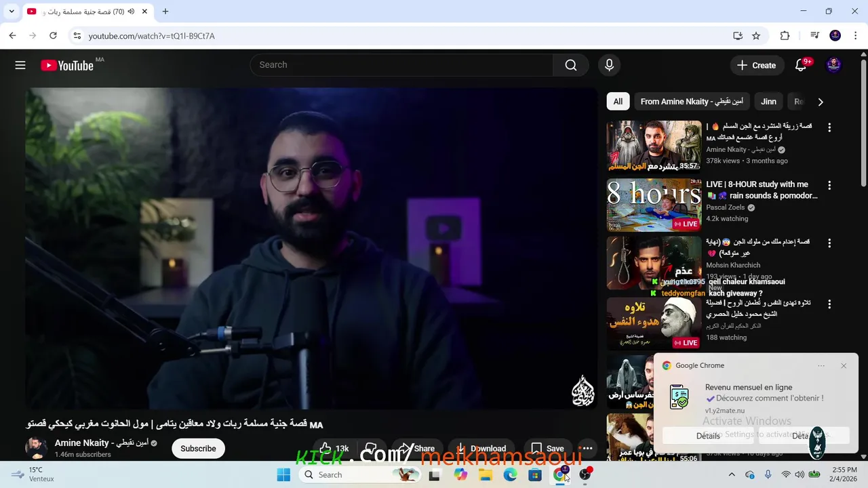Select the All filter chip

(x=618, y=102)
